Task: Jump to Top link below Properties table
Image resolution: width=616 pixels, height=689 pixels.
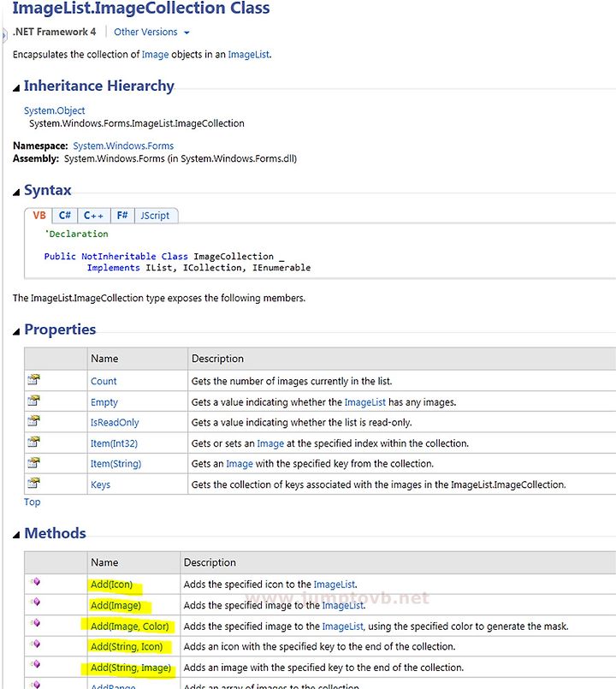Action: [x=32, y=502]
